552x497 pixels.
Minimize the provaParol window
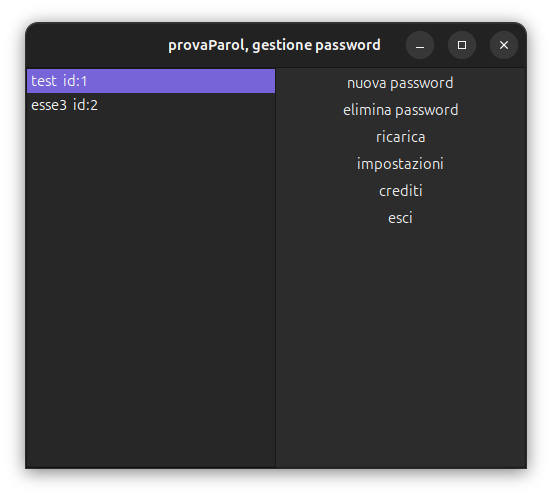tap(420, 45)
